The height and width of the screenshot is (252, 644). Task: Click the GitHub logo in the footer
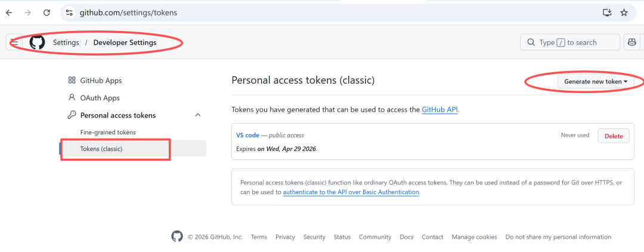(177, 236)
